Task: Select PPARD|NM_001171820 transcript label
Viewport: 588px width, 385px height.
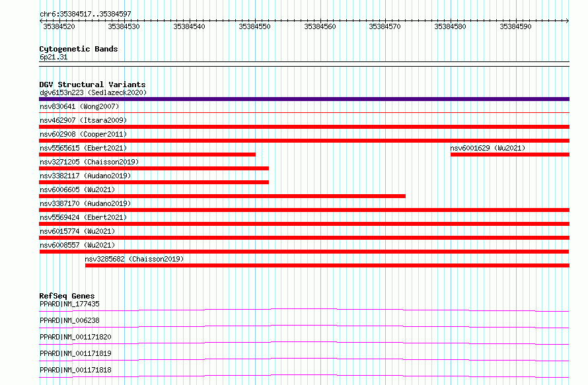Action: pos(75,337)
